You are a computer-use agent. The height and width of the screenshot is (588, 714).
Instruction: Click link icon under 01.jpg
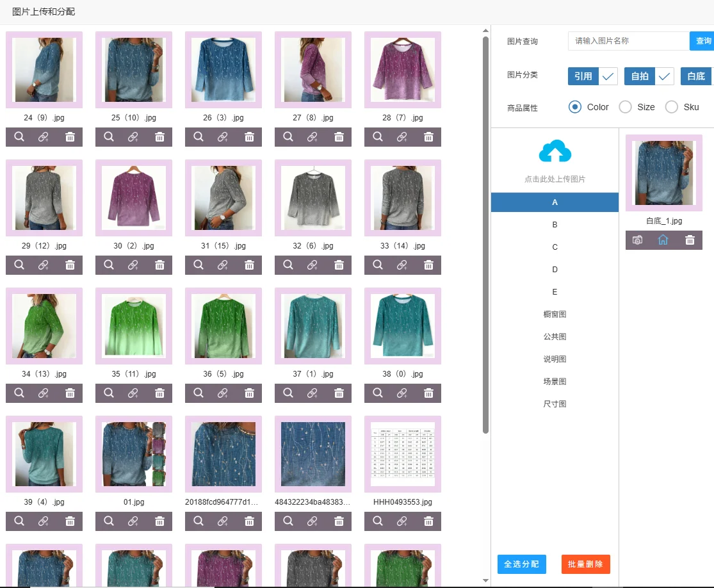[x=133, y=521]
